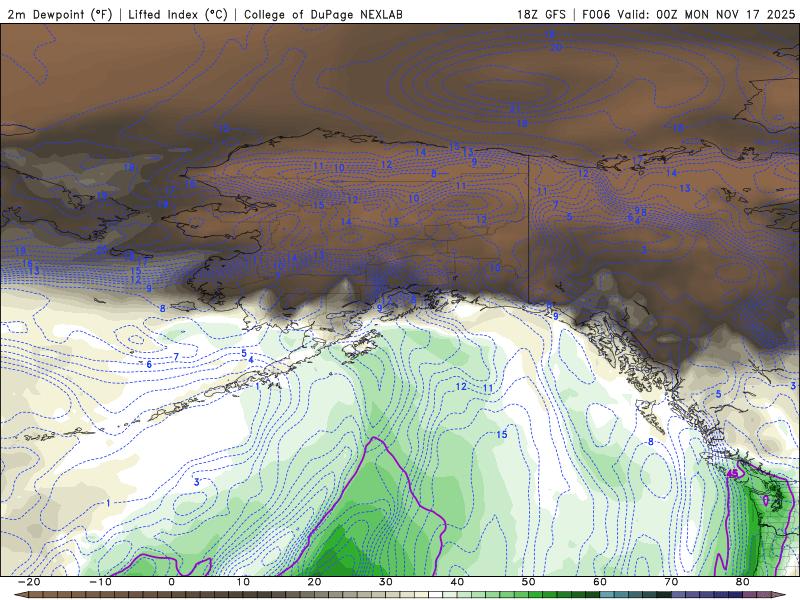Click the 0 tick label under the map
Image resolution: width=800 pixels, height=600 pixels.
tap(171, 582)
